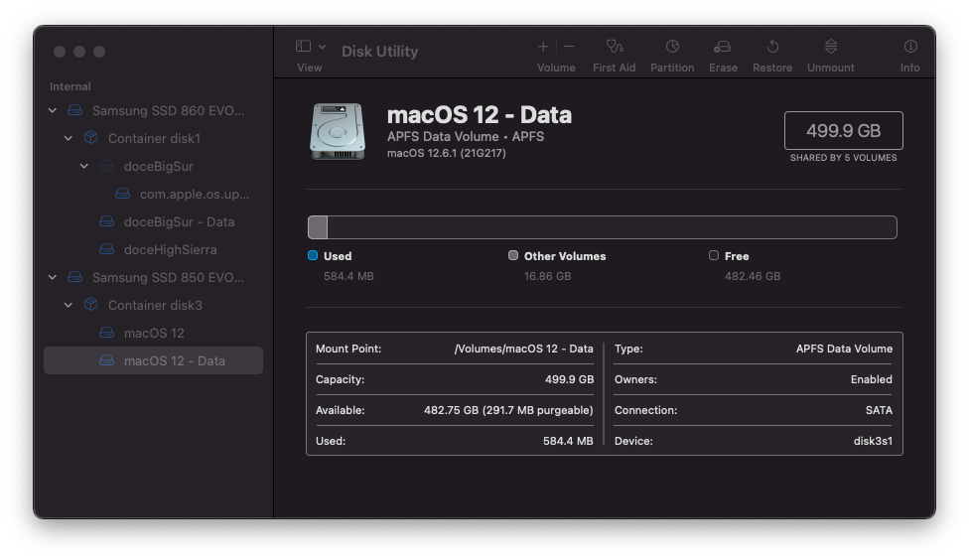Viewport: 969px width, 560px height.
Task: Collapse the Samsung SSD 860 EVO disk
Action: 53,110
